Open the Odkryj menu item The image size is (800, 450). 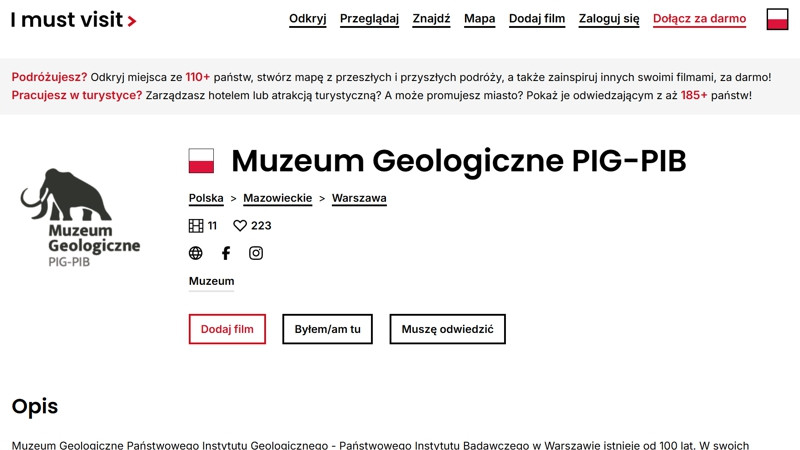click(x=307, y=19)
